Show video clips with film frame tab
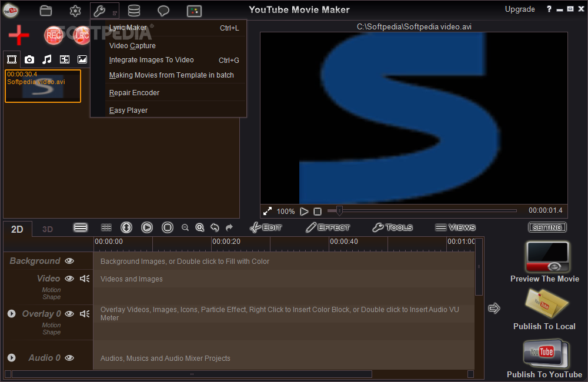This screenshot has width=588, height=382. click(x=12, y=59)
